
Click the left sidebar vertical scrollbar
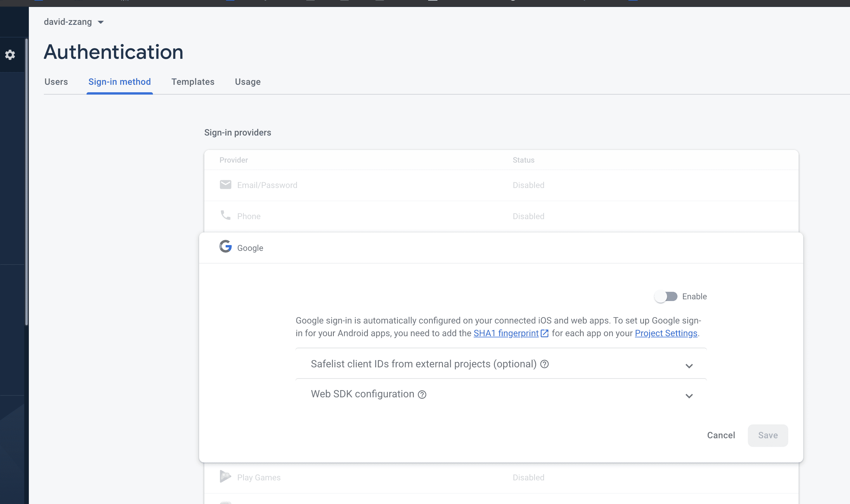click(27, 182)
